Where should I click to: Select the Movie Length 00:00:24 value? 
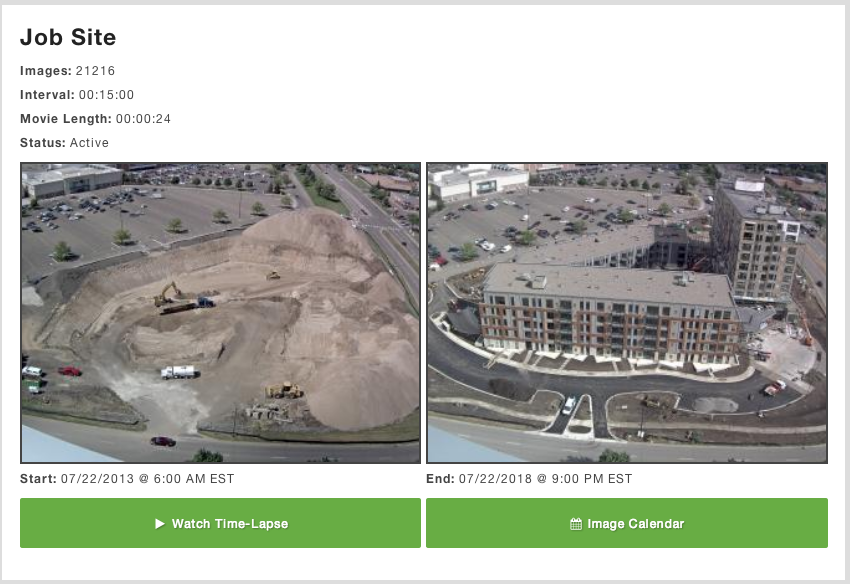coord(143,119)
